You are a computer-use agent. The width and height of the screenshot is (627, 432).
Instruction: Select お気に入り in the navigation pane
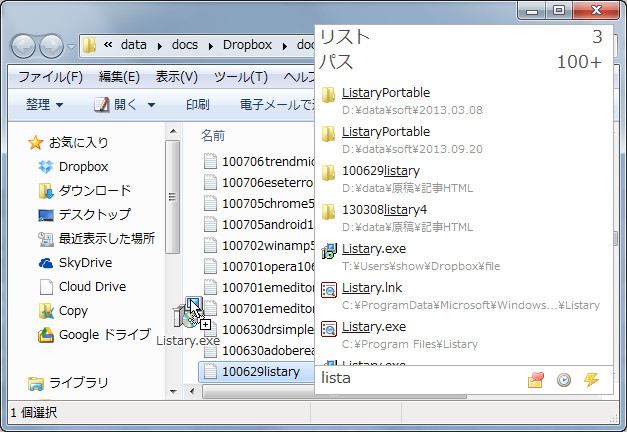click(79, 142)
